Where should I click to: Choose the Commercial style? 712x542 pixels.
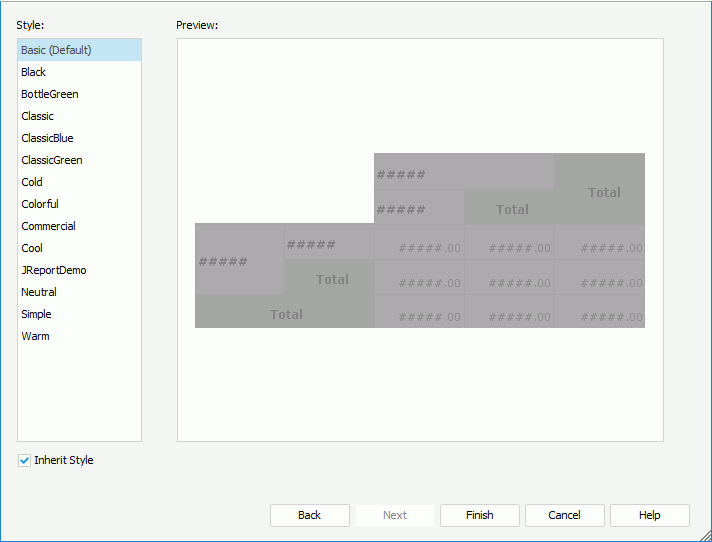(x=48, y=226)
